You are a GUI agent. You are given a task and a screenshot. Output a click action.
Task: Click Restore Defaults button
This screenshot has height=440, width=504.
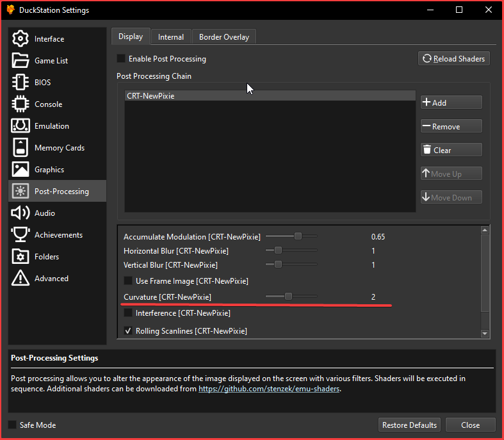point(409,425)
